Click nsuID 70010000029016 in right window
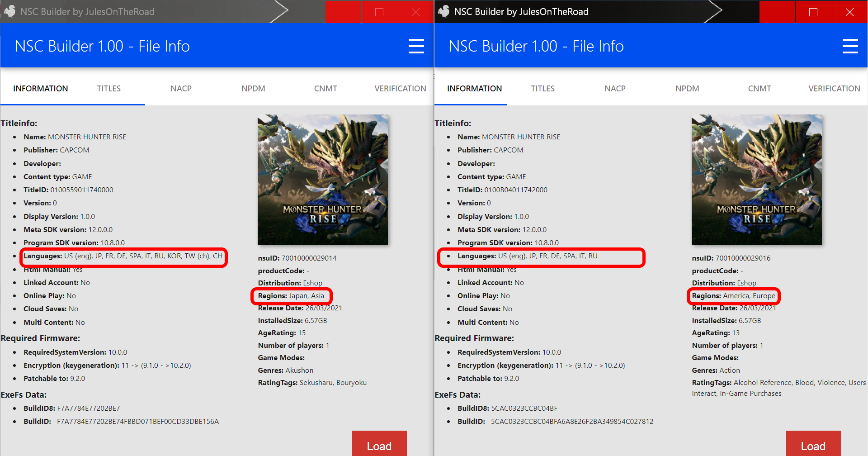Screen dimensions: 868x456 (x=731, y=258)
